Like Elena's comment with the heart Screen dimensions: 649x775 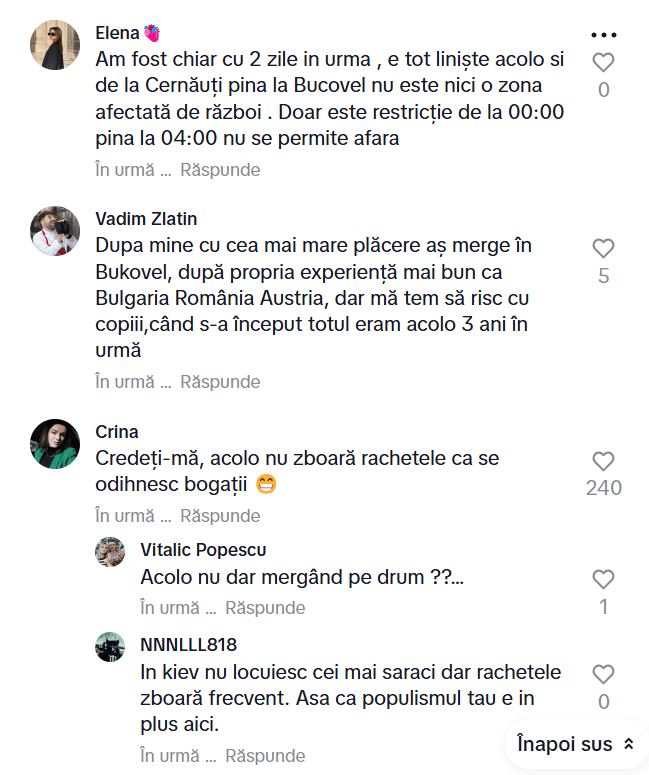pos(603,63)
